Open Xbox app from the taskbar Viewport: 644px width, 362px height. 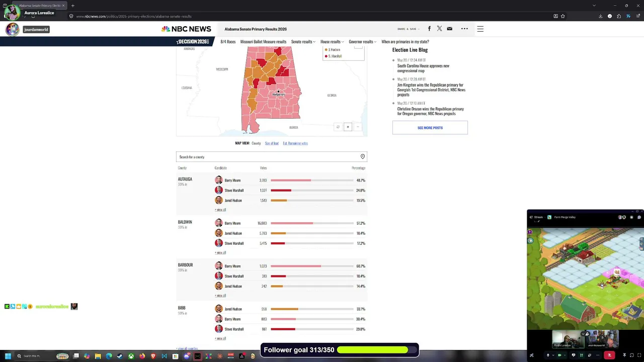[131, 356]
